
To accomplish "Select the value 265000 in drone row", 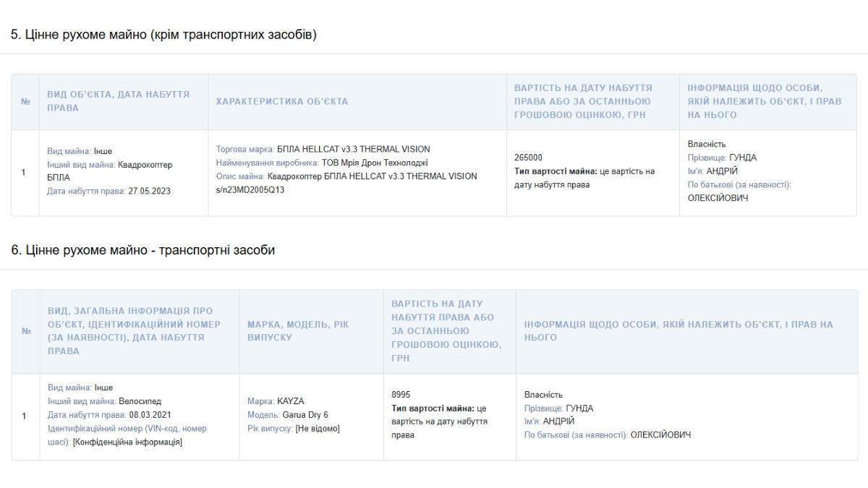I will (x=528, y=158).
